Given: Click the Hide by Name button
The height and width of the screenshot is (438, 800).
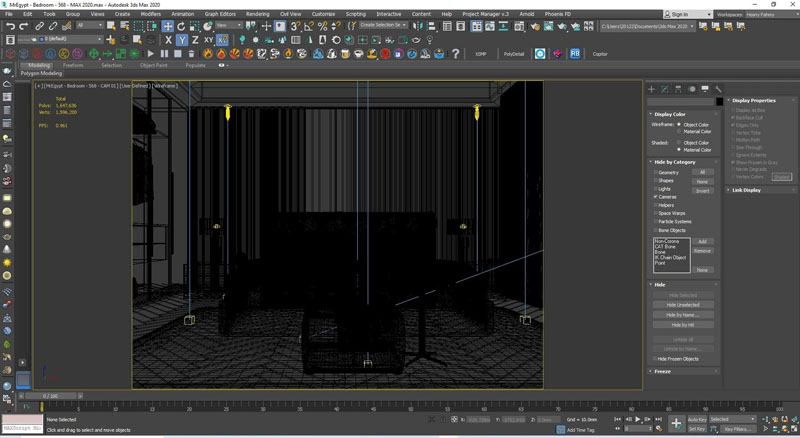Looking at the screenshot, I should click(682, 315).
